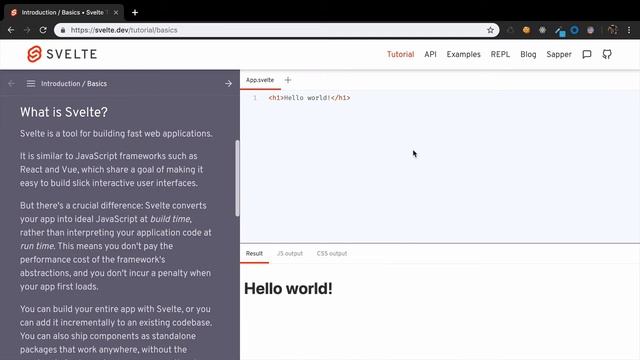The height and width of the screenshot is (360, 640).
Task: Click the profile avatar icon in Chrome toolbar
Action: pyautogui.click(x=612, y=30)
